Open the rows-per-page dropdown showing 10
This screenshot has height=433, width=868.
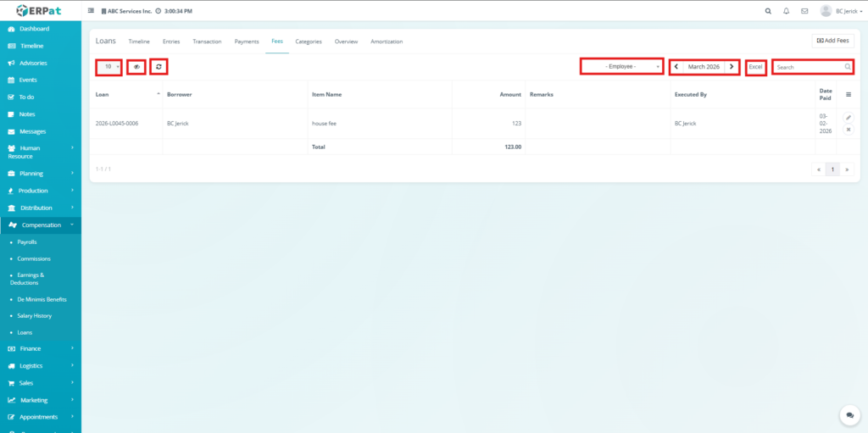click(x=108, y=66)
